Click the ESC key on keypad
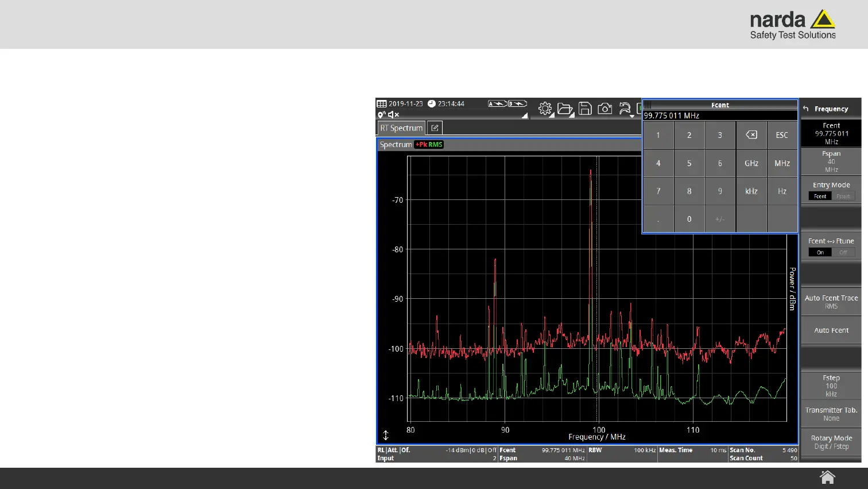This screenshot has width=868, height=489. click(782, 135)
